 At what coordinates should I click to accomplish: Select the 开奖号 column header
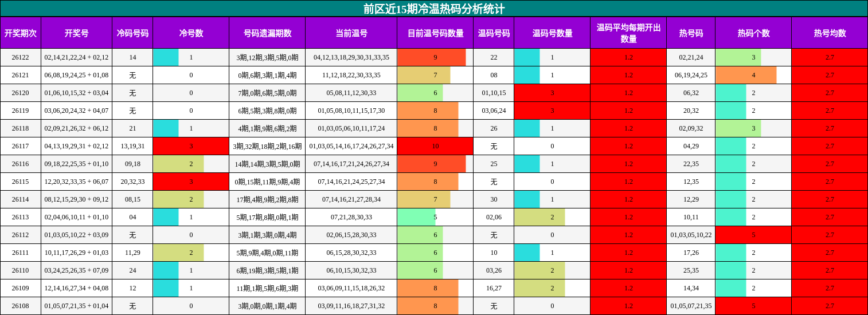[76, 33]
